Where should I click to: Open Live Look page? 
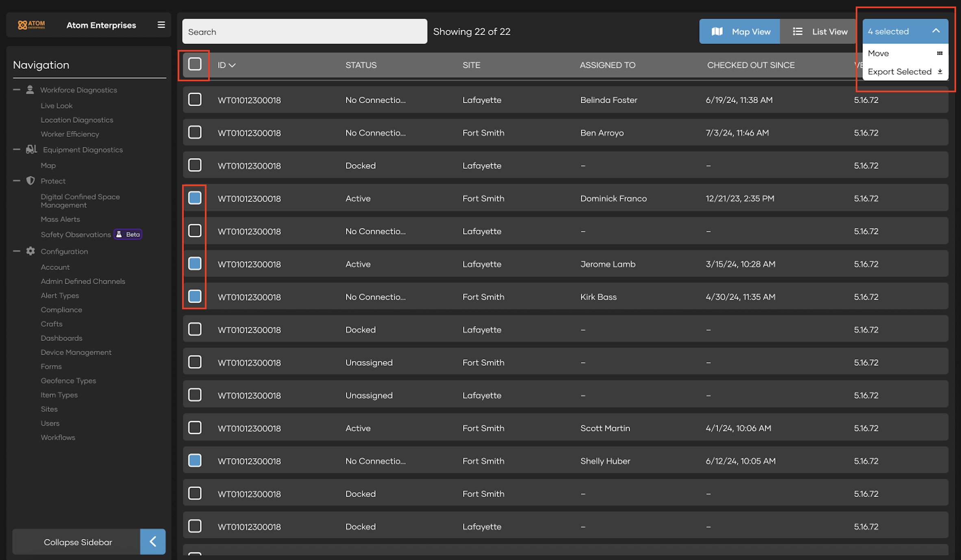pyautogui.click(x=57, y=106)
